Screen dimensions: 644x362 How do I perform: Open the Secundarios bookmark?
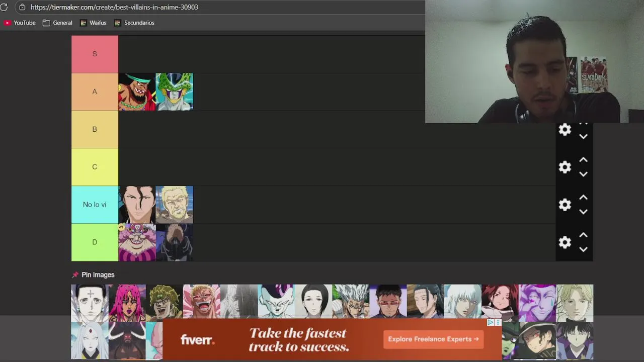coord(134,23)
